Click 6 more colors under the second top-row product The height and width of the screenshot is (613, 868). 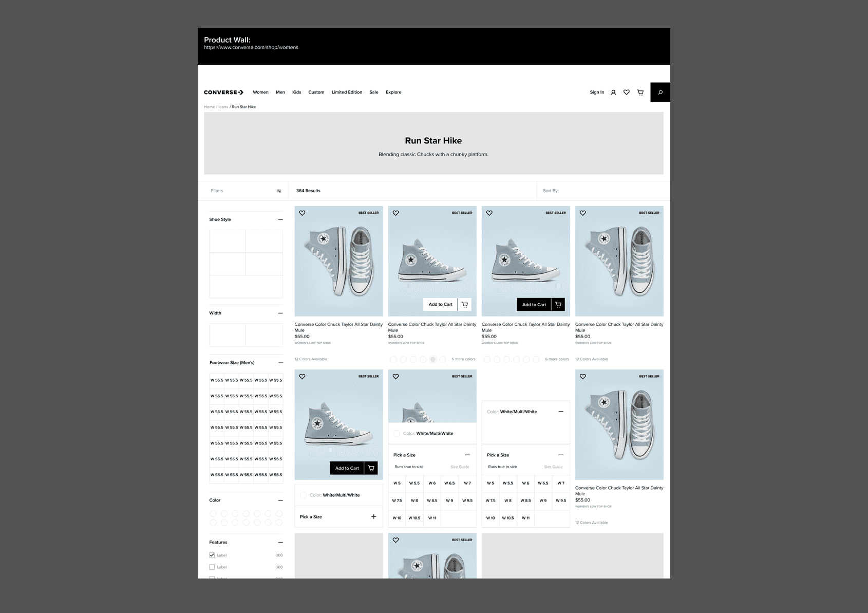[x=463, y=359]
